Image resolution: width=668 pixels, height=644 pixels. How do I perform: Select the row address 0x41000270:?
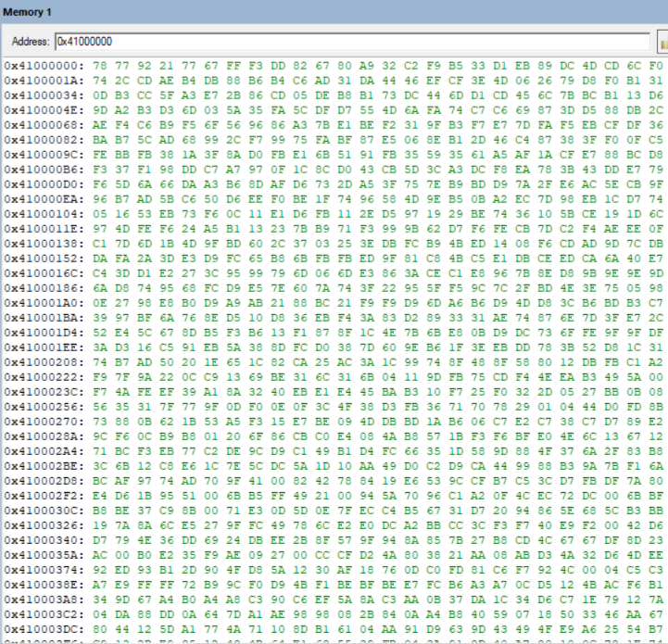pyautogui.click(x=44, y=422)
